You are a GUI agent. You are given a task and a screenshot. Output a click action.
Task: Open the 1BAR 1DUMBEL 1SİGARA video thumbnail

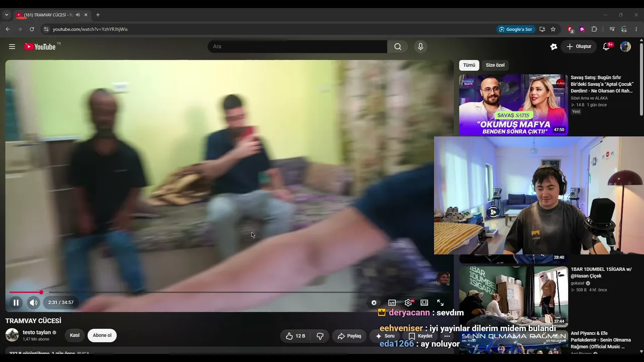pyautogui.click(x=513, y=296)
